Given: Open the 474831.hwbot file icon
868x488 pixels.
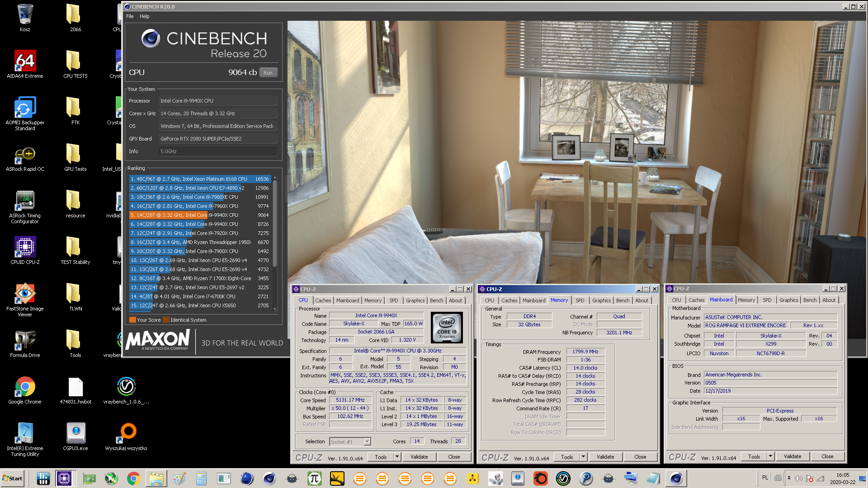Looking at the screenshot, I should coord(75,390).
